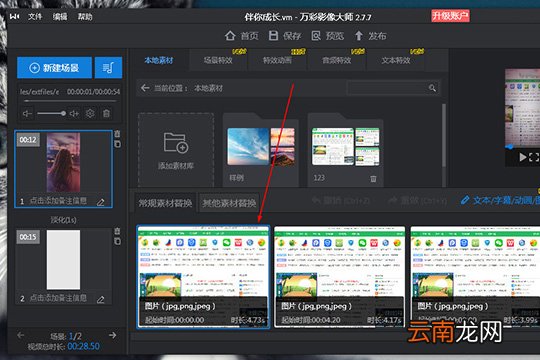The width and height of the screenshot is (540, 360).
Task: Click the search magnifier icon
Action: (x=433, y=88)
